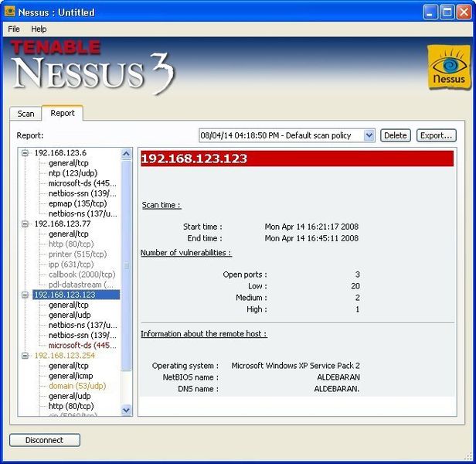
Task: Select netbios-ns under 192.168.123.6
Action: (x=83, y=213)
